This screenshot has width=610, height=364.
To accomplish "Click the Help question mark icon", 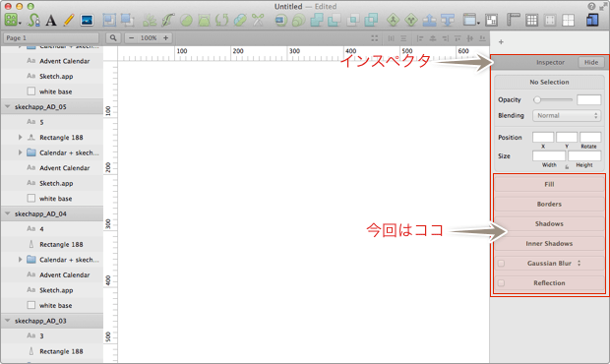I will (x=591, y=6).
